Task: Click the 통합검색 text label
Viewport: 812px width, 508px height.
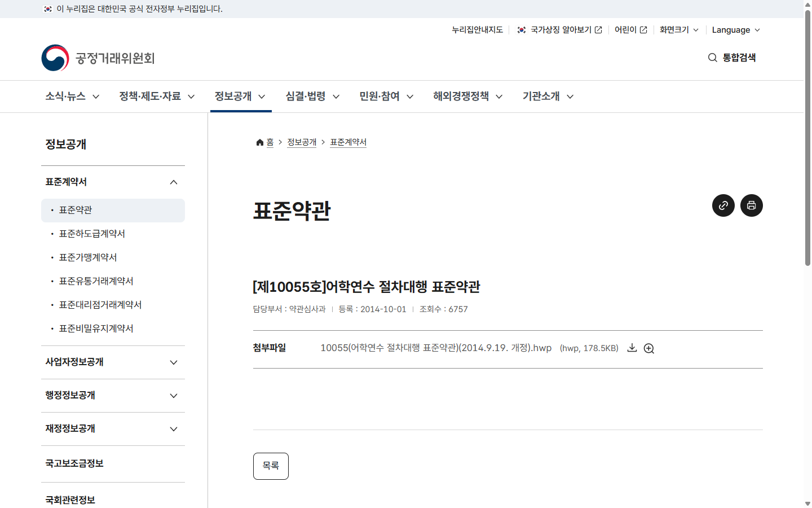Action: pos(739,58)
